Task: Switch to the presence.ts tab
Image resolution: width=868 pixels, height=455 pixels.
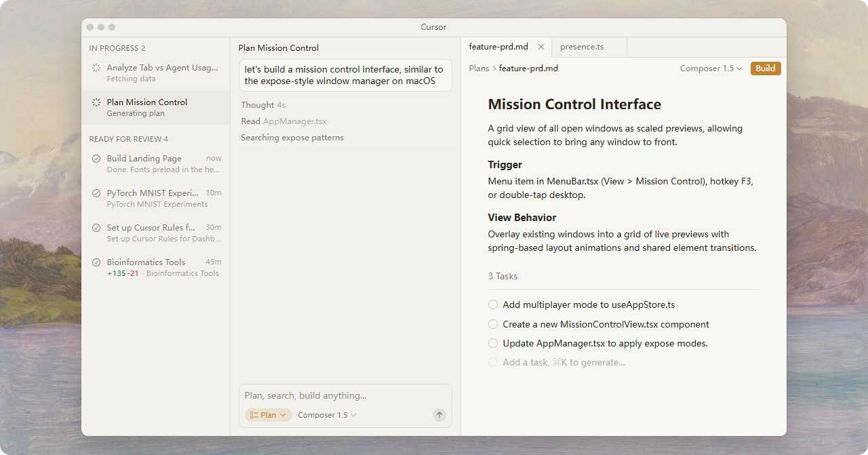Action: [582, 47]
